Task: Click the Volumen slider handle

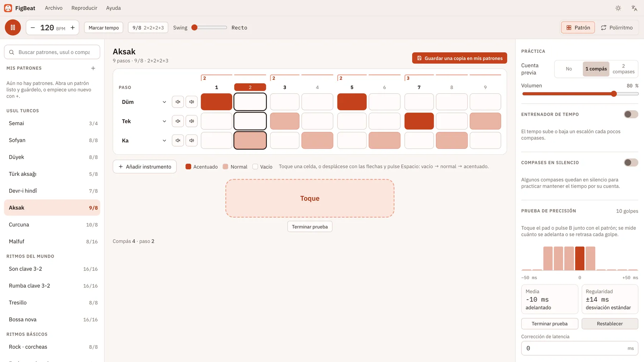Action: click(614, 94)
